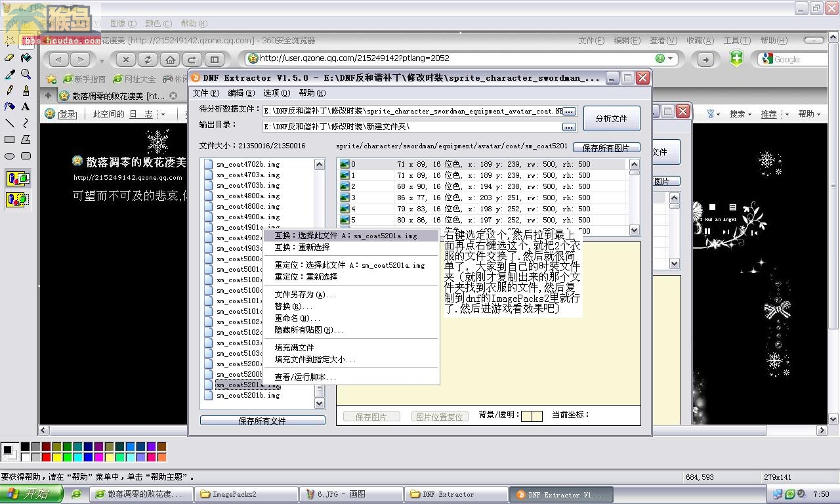Open Paint's 颜色(C) menu
The width and height of the screenshot is (840, 504).
pyautogui.click(x=158, y=24)
